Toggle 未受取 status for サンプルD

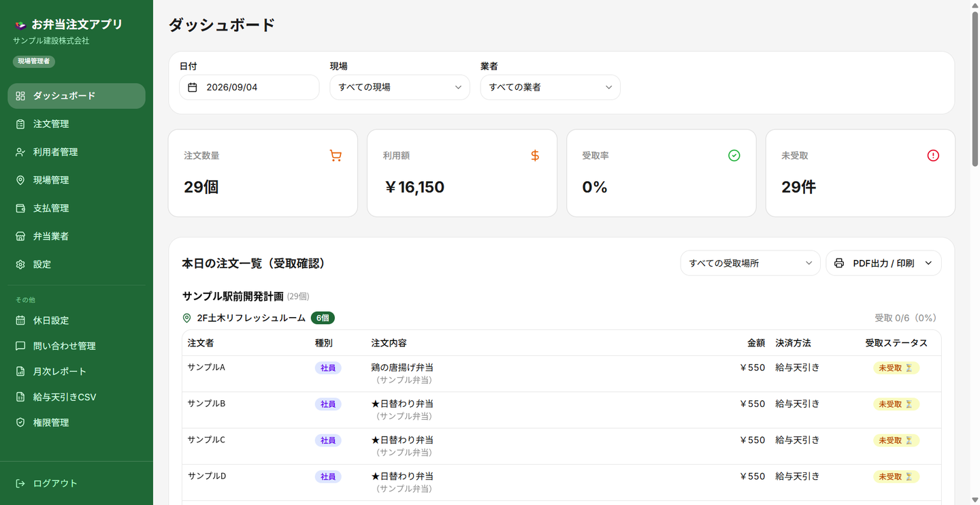coord(896,476)
